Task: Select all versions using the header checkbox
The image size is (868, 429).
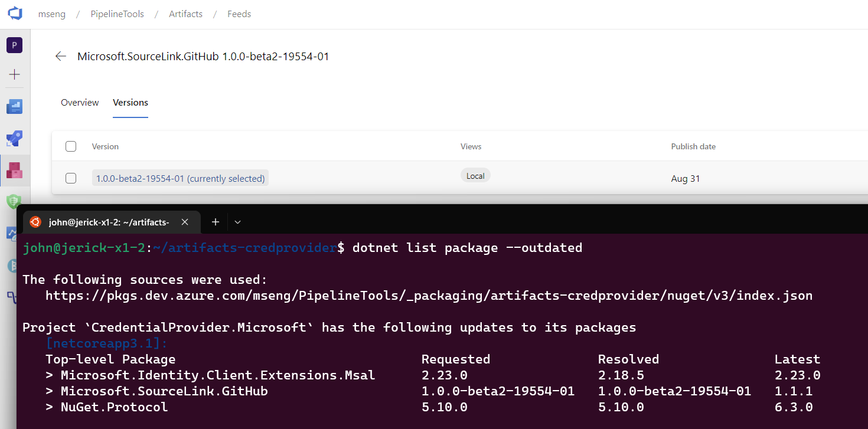Action: click(x=71, y=146)
